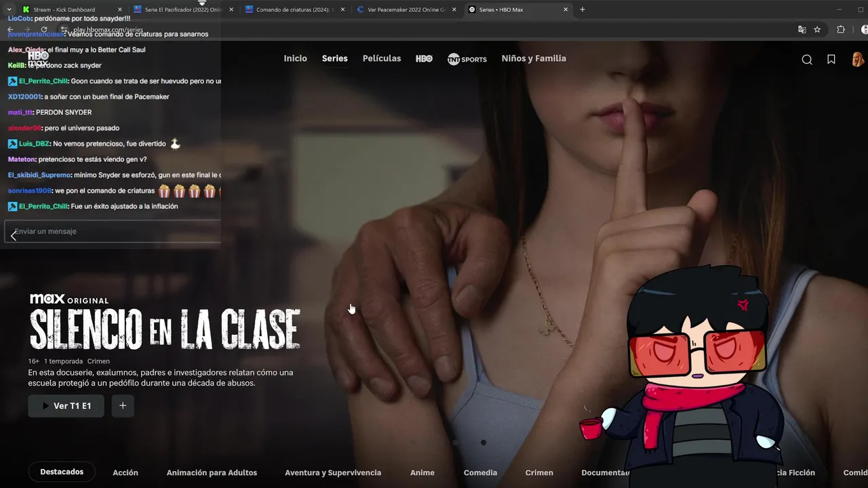Collapse chat overlay with back arrow

[14, 235]
